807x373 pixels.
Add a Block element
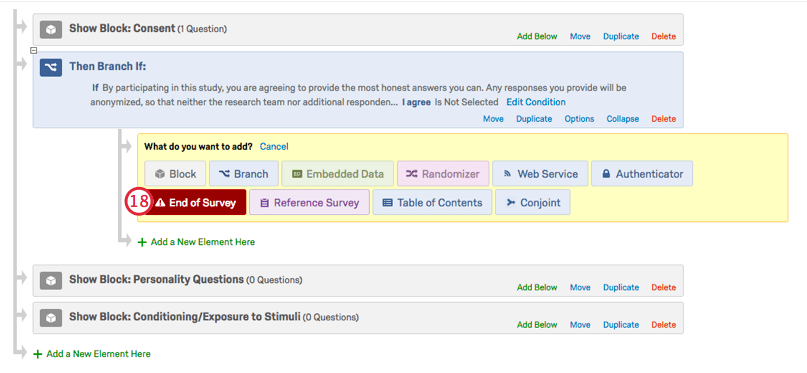pos(175,174)
